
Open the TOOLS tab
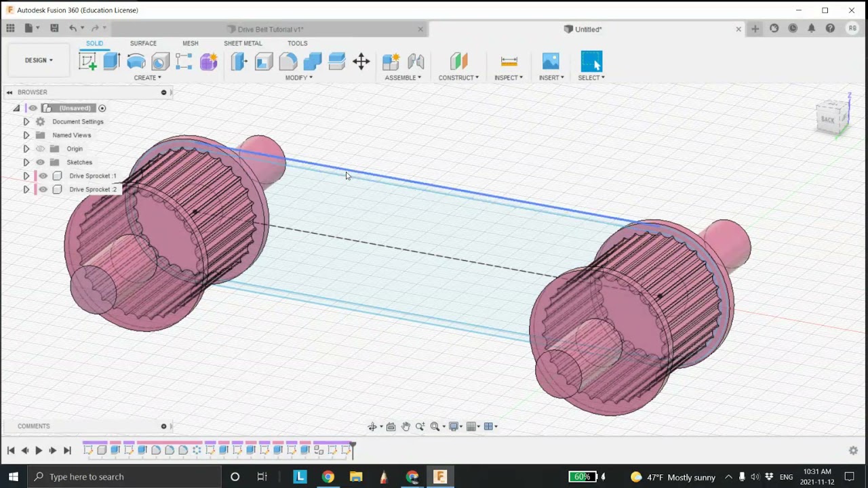(x=297, y=43)
